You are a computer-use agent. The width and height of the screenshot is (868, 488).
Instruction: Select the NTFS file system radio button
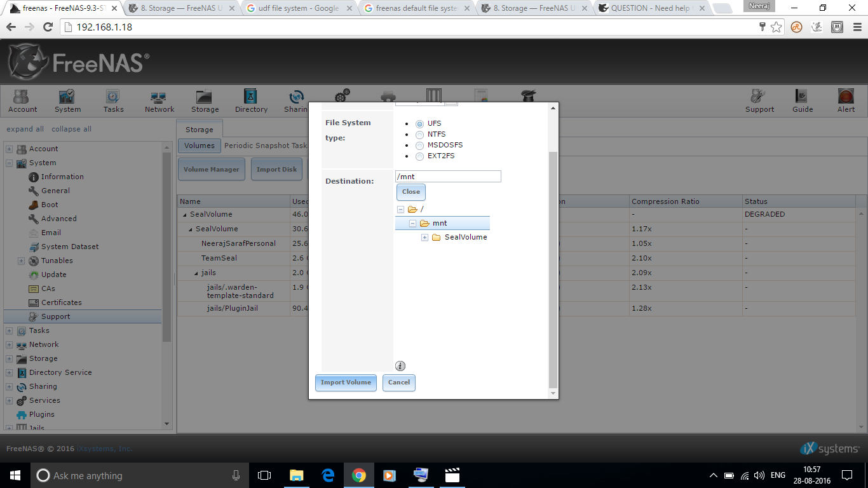pos(419,135)
